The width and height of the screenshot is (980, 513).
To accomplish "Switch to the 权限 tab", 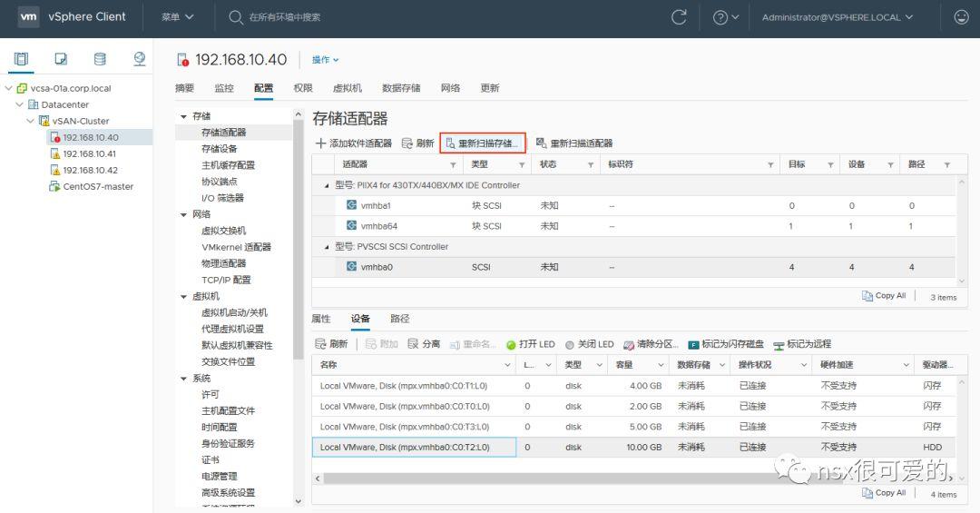I will pyautogui.click(x=303, y=88).
